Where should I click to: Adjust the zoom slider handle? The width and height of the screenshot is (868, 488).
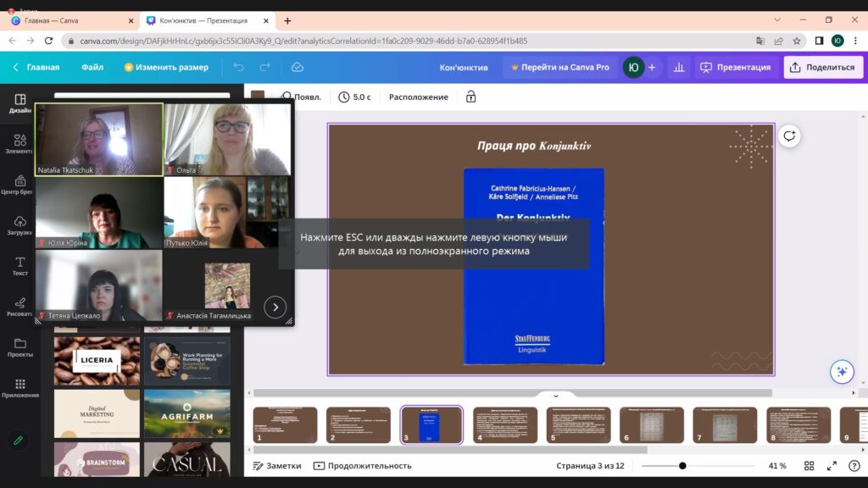[682, 466]
